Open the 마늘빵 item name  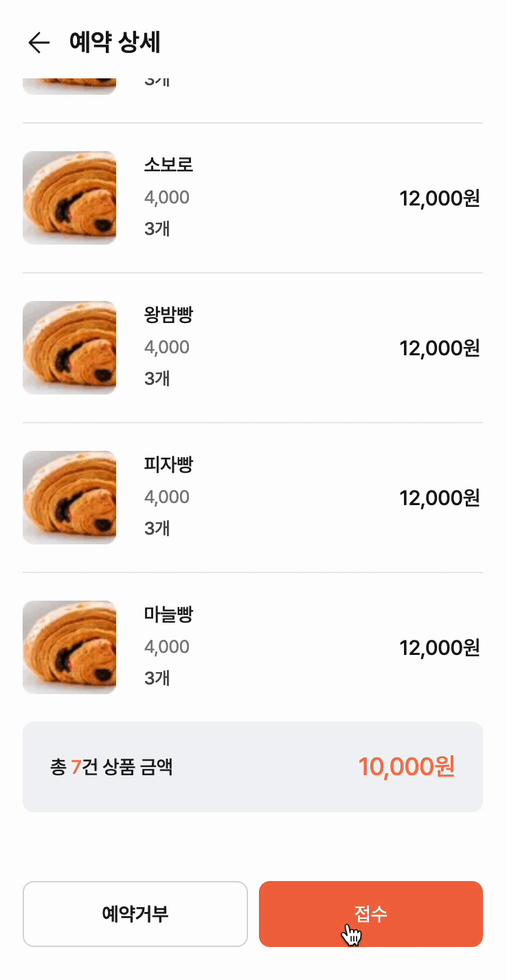pos(168,614)
